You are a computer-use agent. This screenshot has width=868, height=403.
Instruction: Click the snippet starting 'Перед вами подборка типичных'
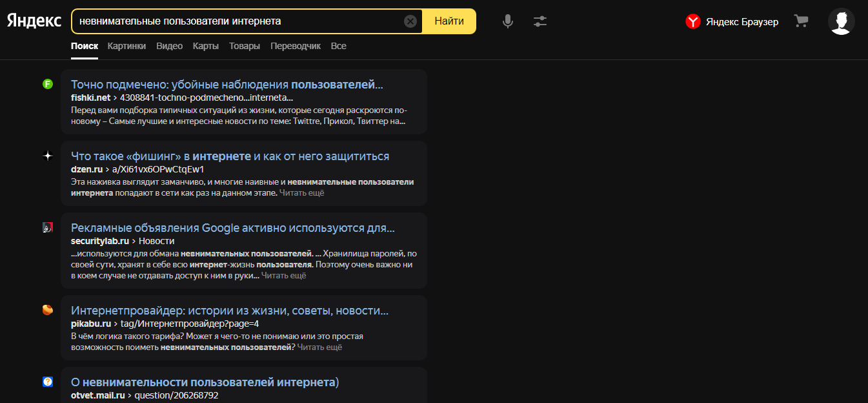coord(239,116)
